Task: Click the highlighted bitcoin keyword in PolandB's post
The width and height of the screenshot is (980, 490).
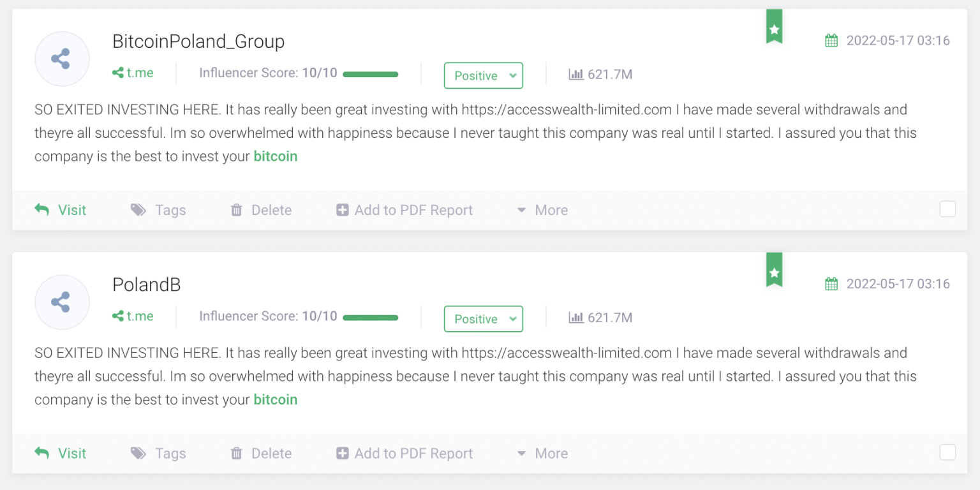Action: (x=276, y=399)
